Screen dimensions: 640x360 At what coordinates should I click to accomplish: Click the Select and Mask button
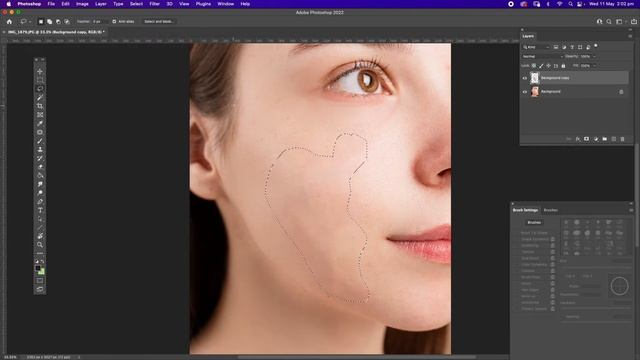click(158, 22)
